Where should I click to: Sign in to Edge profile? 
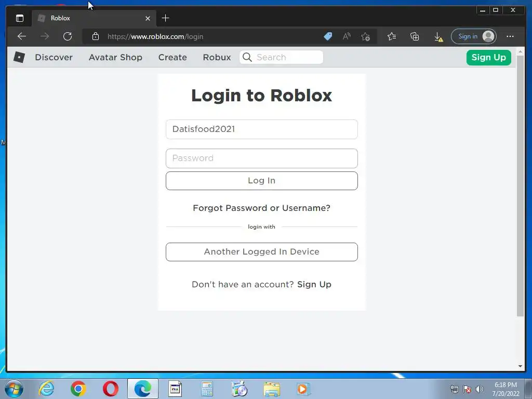474,36
